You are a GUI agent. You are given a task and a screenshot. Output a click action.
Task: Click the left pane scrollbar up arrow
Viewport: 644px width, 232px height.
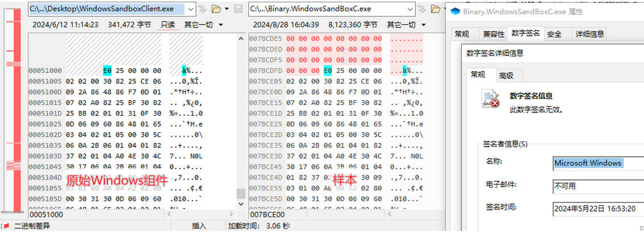click(241, 39)
